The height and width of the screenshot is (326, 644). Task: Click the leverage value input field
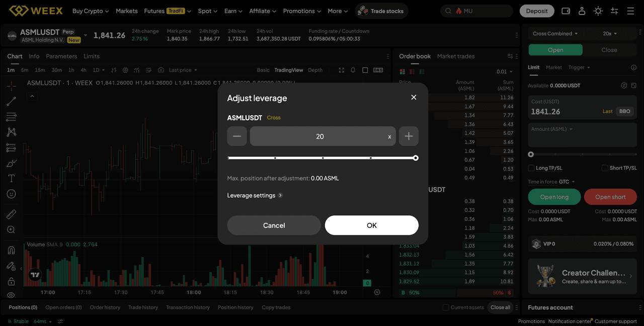click(x=323, y=136)
